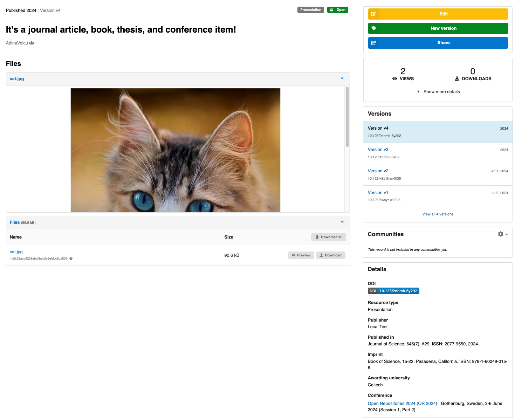Open the Share dialog

(x=438, y=43)
